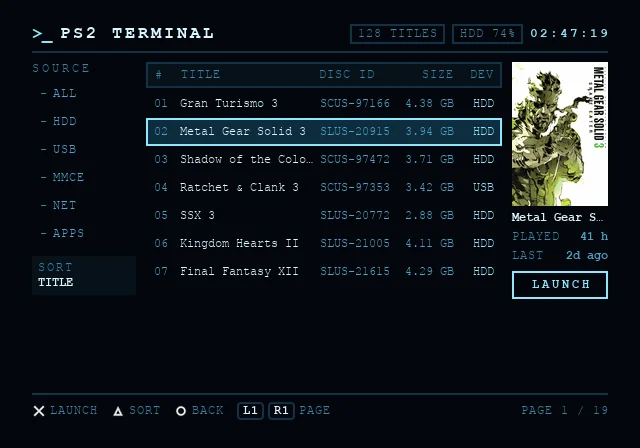Select Shadow of the Colossus entry
Image resolution: width=640 pixels, height=448 pixels.
[324, 159]
